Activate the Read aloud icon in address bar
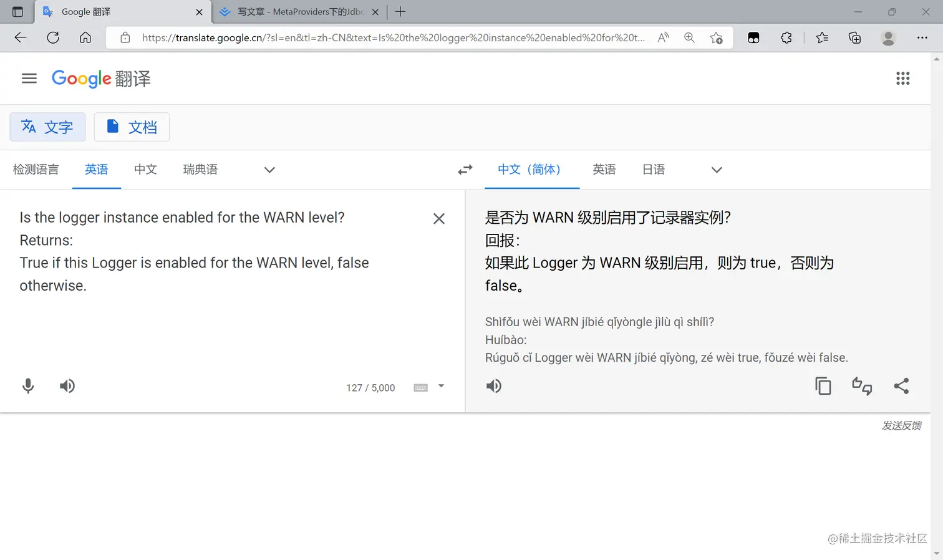Viewport: 943px width, 560px height. click(663, 37)
